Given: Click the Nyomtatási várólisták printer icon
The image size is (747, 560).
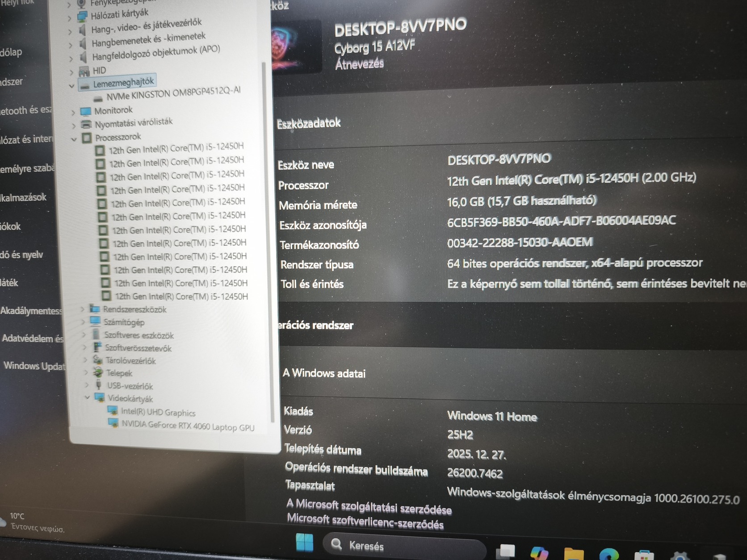Looking at the screenshot, I should (86, 124).
